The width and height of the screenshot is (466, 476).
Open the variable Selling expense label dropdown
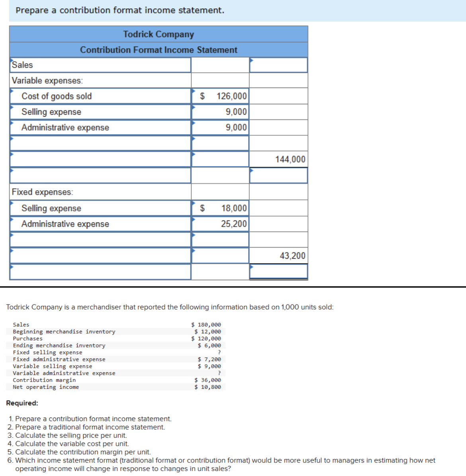[x=100, y=112]
